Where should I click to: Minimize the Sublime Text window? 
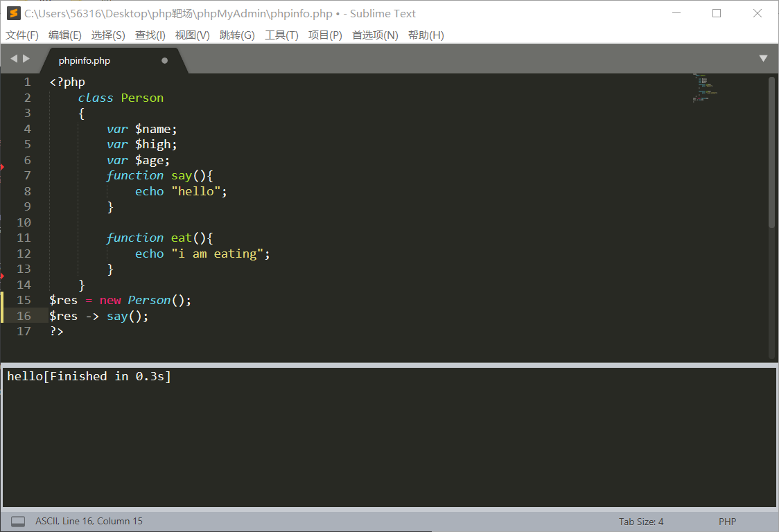coord(676,13)
